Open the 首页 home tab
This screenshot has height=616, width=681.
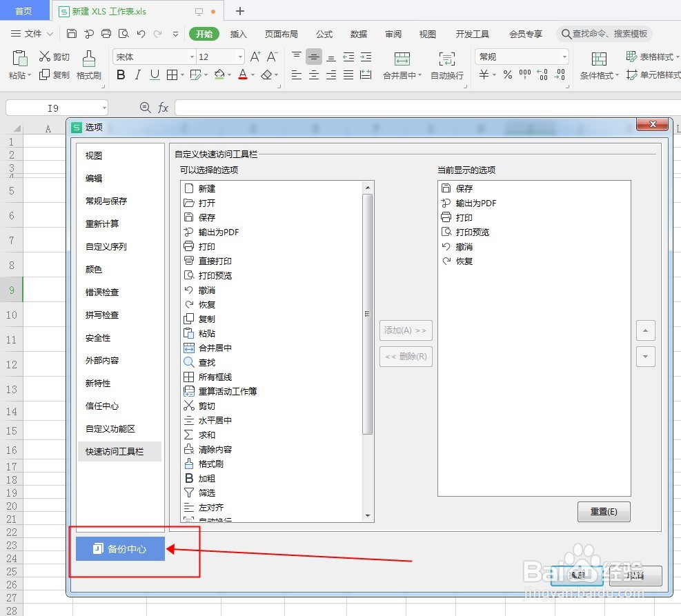[24, 10]
